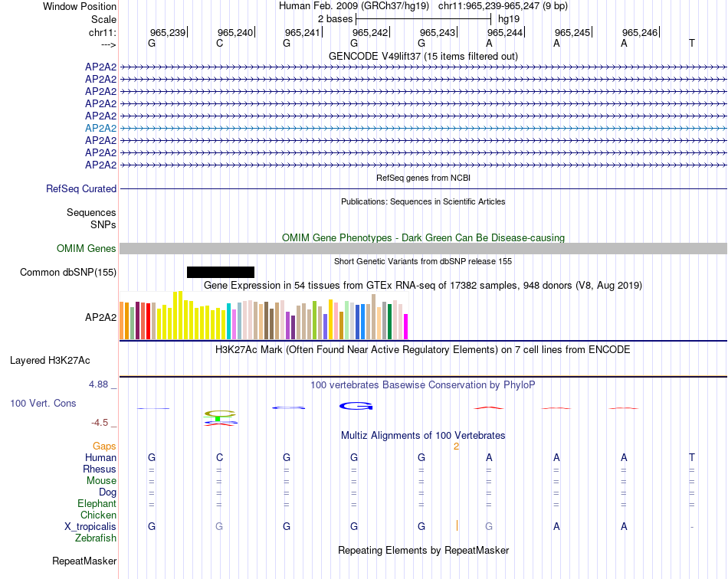Click base T in the chr11 reference row

tap(692, 43)
